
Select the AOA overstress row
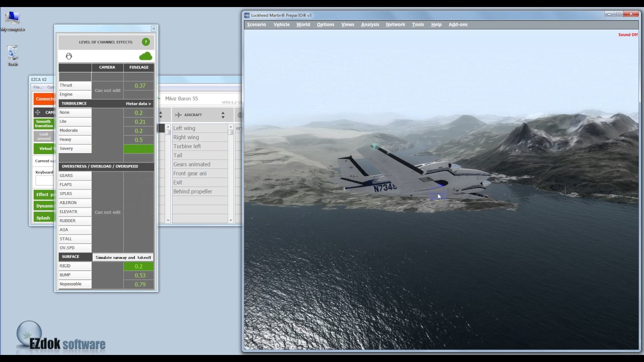coord(75,230)
